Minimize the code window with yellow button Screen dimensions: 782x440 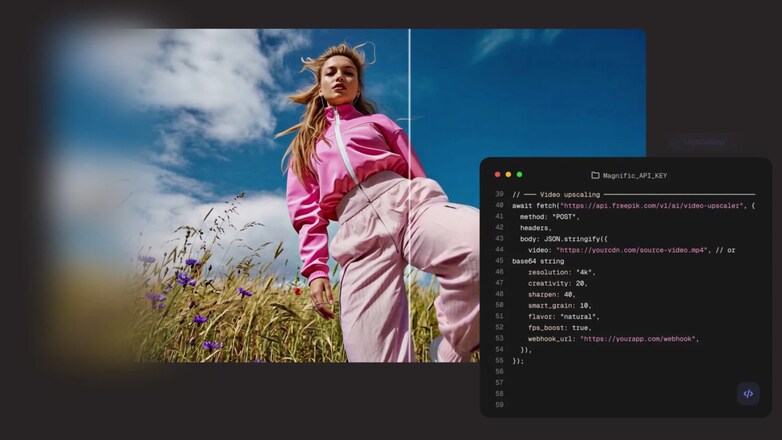click(x=508, y=175)
